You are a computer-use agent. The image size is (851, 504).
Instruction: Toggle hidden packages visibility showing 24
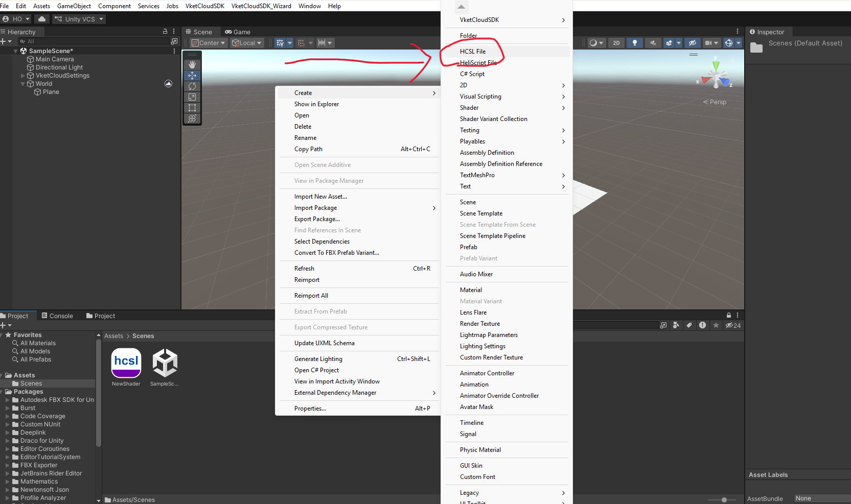(x=733, y=325)
